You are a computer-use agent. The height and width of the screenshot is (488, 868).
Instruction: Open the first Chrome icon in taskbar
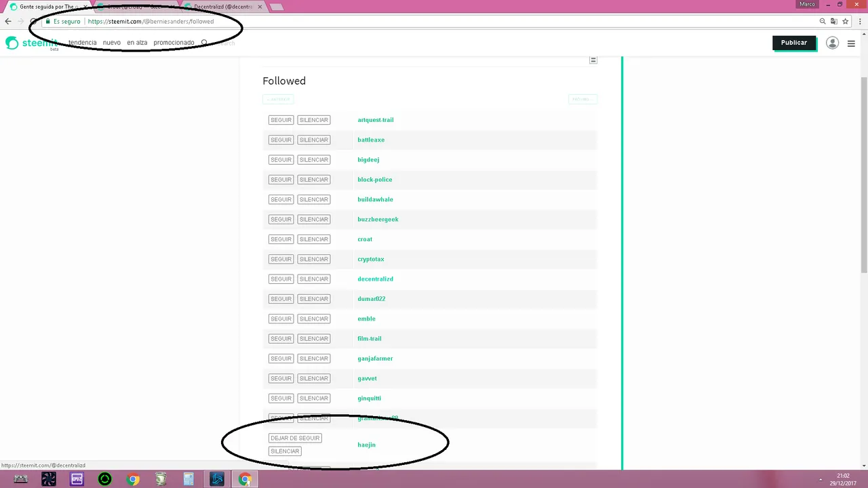tap(133, 479)
